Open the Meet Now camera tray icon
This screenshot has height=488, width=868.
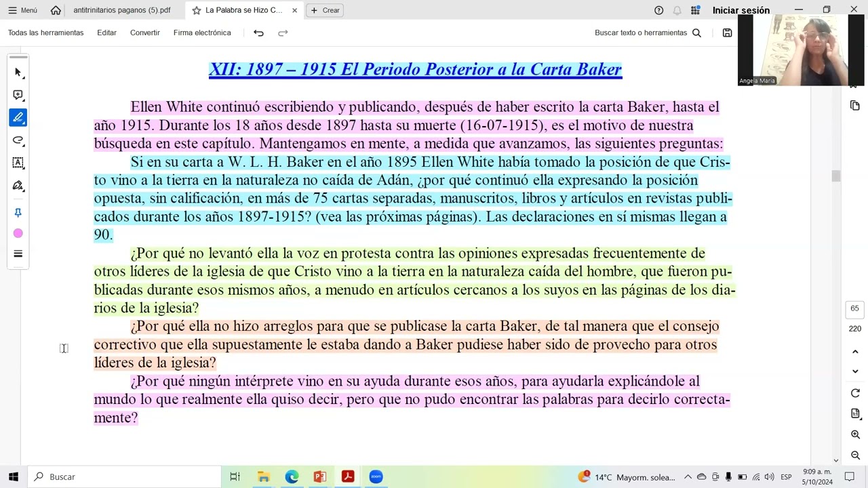coord(715,477)
